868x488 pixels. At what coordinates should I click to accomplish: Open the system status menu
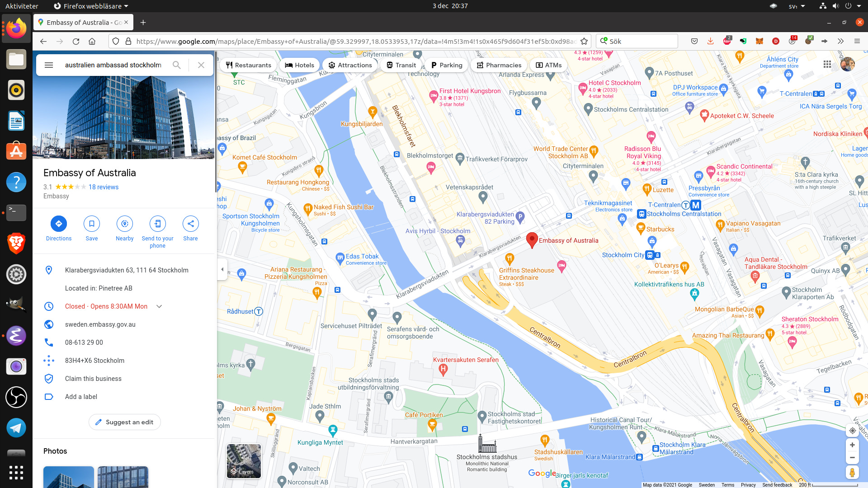[840, 6]
